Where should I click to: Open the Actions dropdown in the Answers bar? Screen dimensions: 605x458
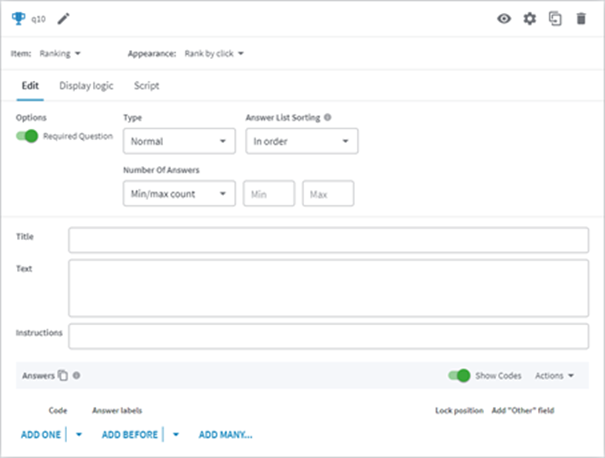554,375
